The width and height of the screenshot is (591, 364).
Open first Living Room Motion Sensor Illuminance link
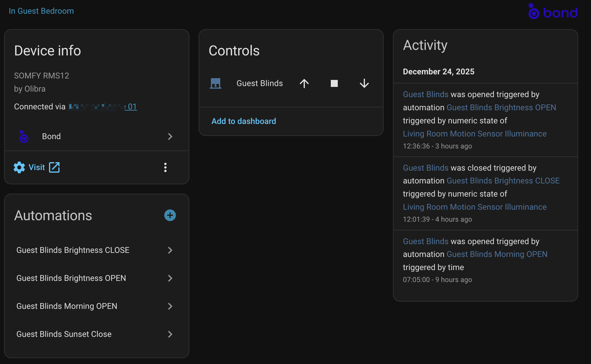[475, 134]
